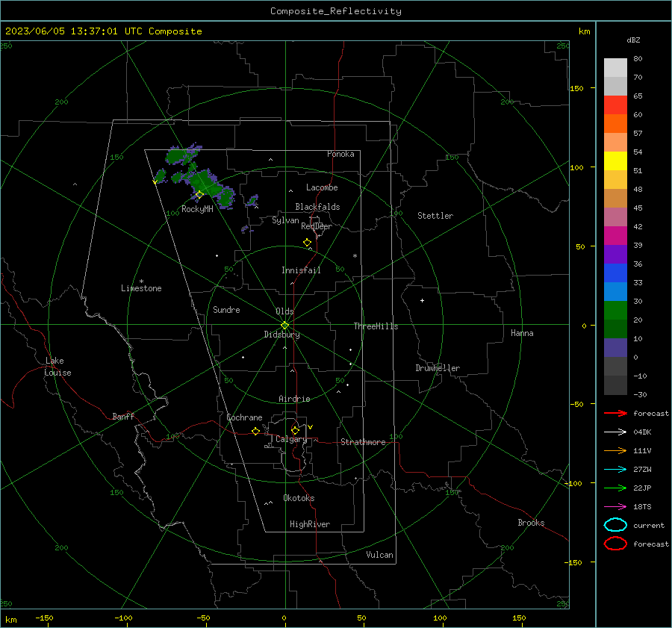Viewport: 672px width, 628px height.
Task: Click the Didsbury label
Action: click(281, 335)
